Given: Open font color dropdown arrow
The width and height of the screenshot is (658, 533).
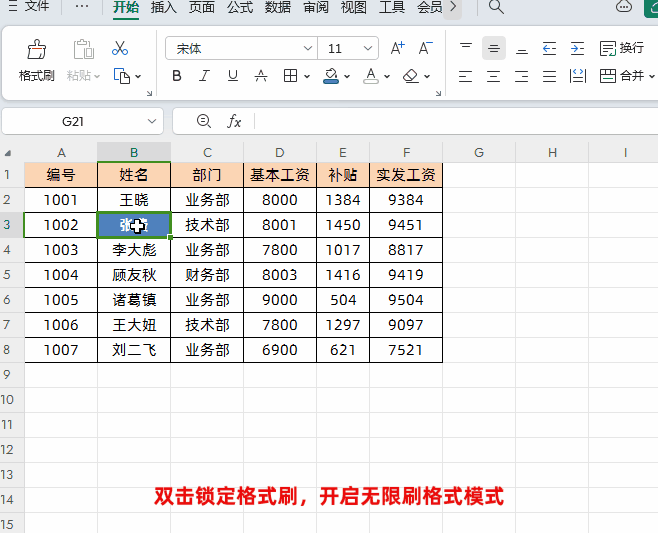Looking at the screenshot, I should pos(387,76).
